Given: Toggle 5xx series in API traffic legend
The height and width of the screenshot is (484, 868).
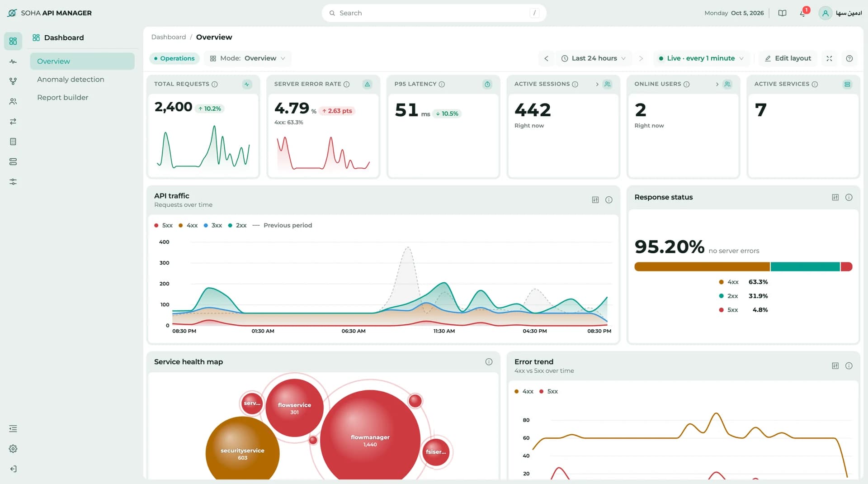Looking at the screenshot, I should [x=163, y=225].
